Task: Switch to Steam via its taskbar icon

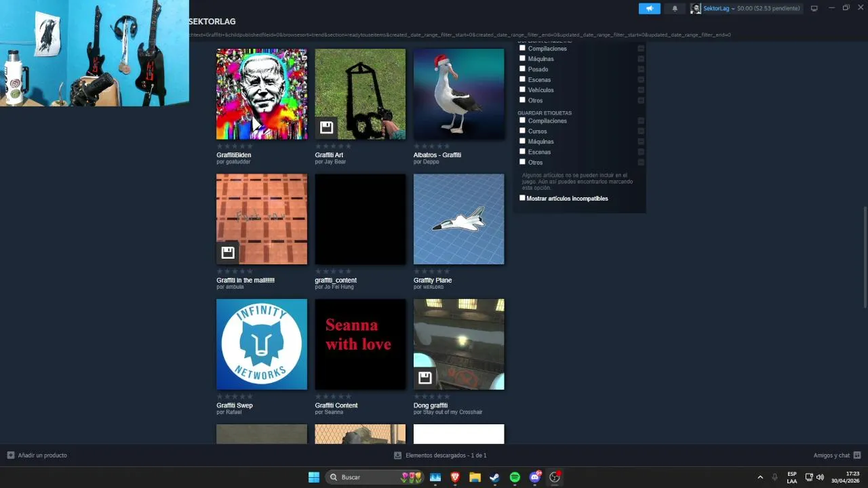Action: pyautogui.click(x=495, y=477)
